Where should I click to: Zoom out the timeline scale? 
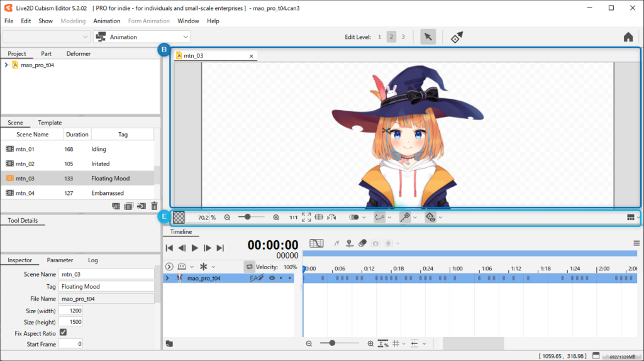309,344
